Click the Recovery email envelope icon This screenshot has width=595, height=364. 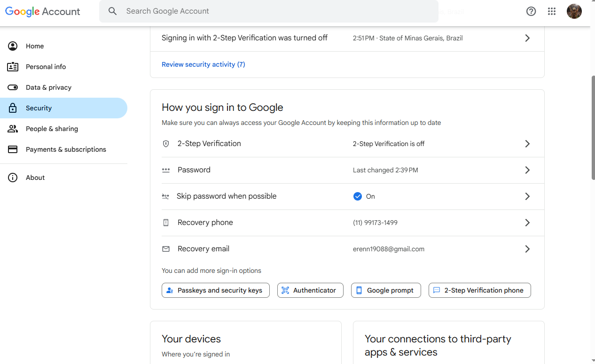point(166,249)
